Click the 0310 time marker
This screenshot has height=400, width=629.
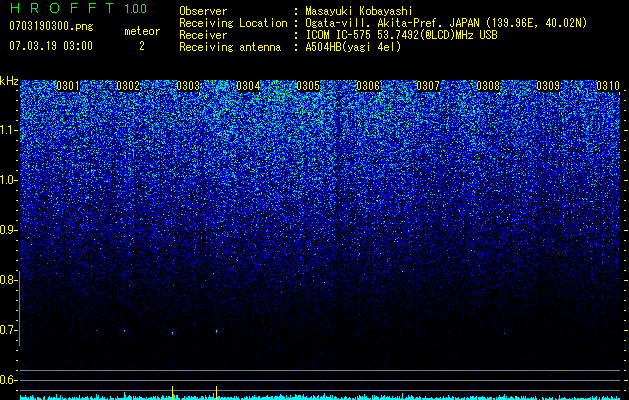[x=608, y=86]
